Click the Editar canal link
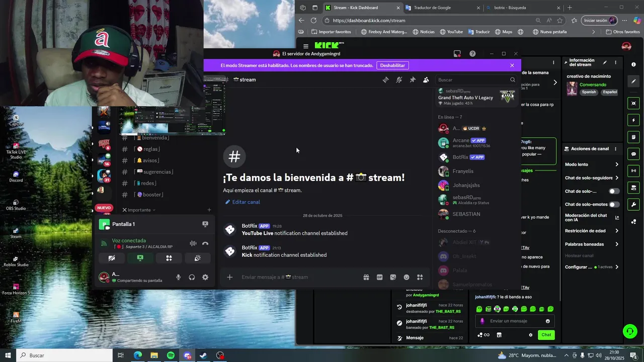This screenshot has width=644, height=362. 243,202
